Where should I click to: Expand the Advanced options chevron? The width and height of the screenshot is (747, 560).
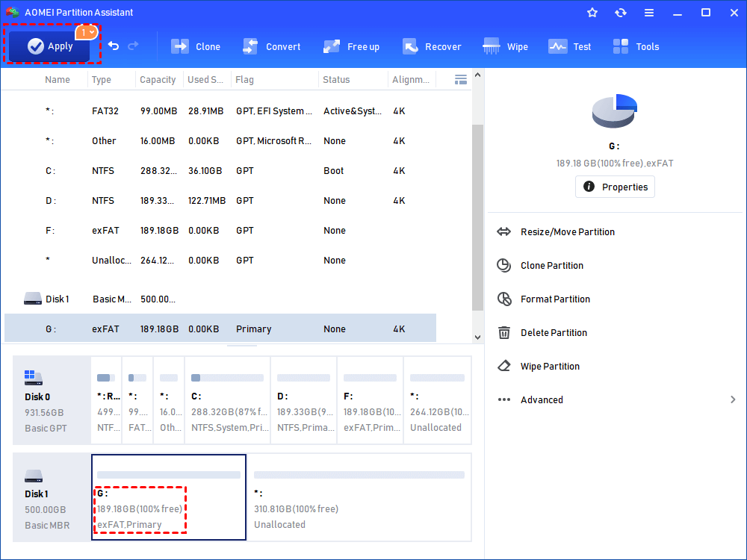(733, 399)
